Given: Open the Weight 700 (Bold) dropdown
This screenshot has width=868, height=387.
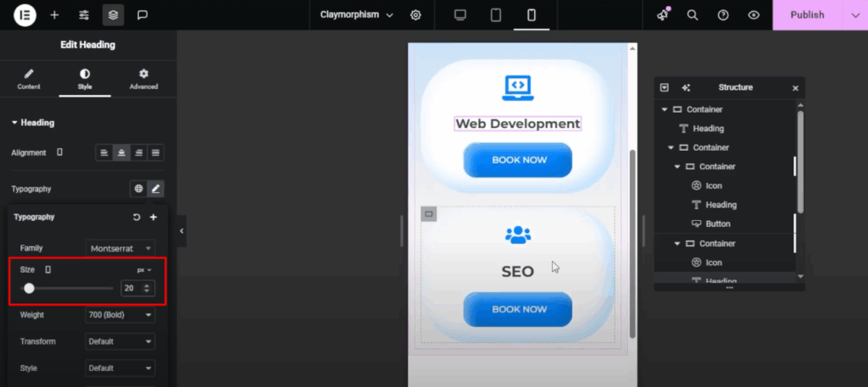Looking at the screenshot, I should [x=120, y=315].
